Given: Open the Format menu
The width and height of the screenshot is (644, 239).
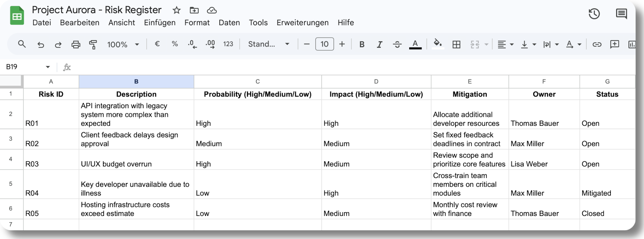Looking at the screenshot, I should tap(197, 22).
